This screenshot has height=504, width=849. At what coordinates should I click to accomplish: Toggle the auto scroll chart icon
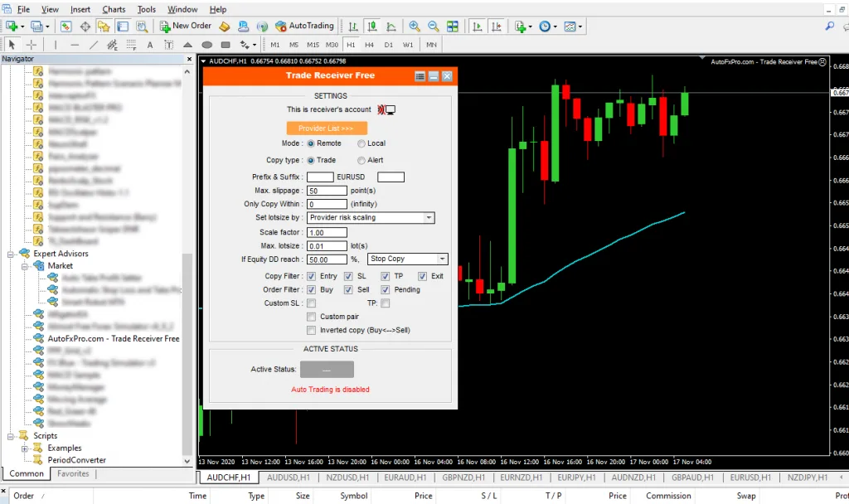[477, 26]
